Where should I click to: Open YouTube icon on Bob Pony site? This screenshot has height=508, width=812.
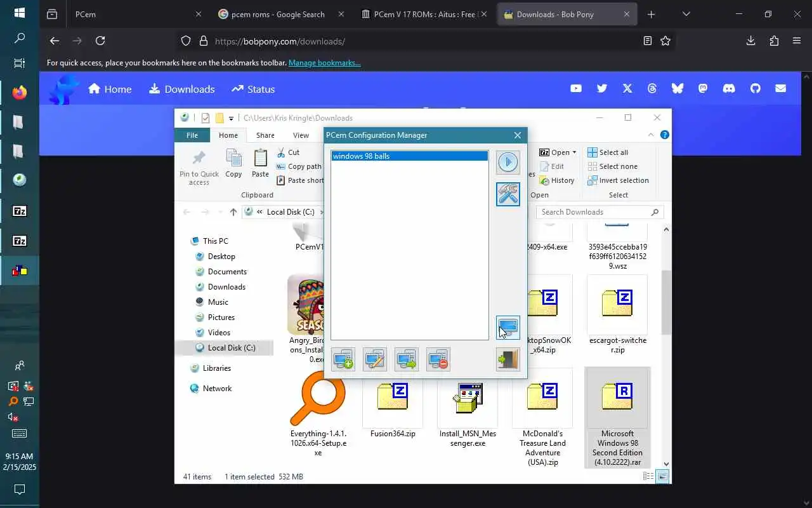click(576, 89)
